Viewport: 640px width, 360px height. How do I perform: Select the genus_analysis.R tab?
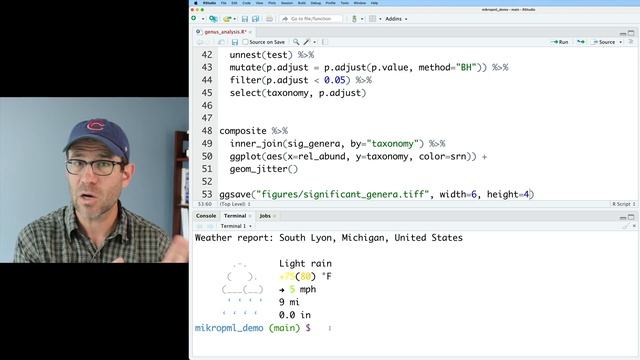click(x=225, y=31)
